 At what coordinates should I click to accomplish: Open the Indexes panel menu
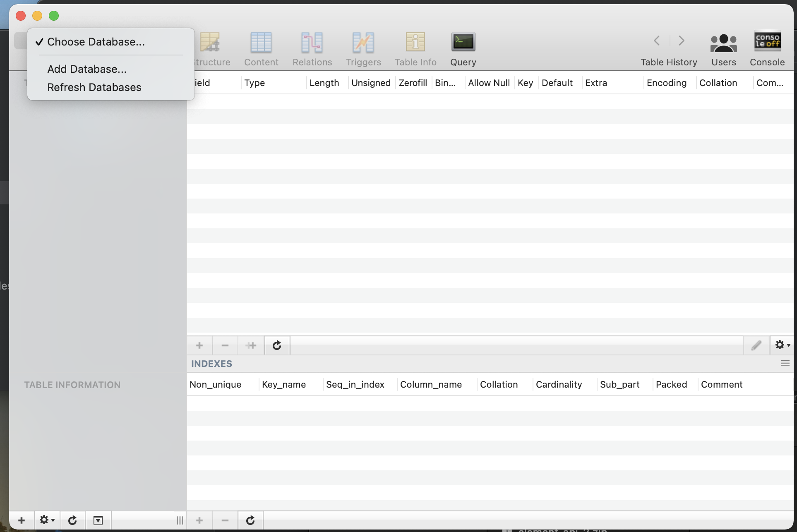tap(785, 363)
